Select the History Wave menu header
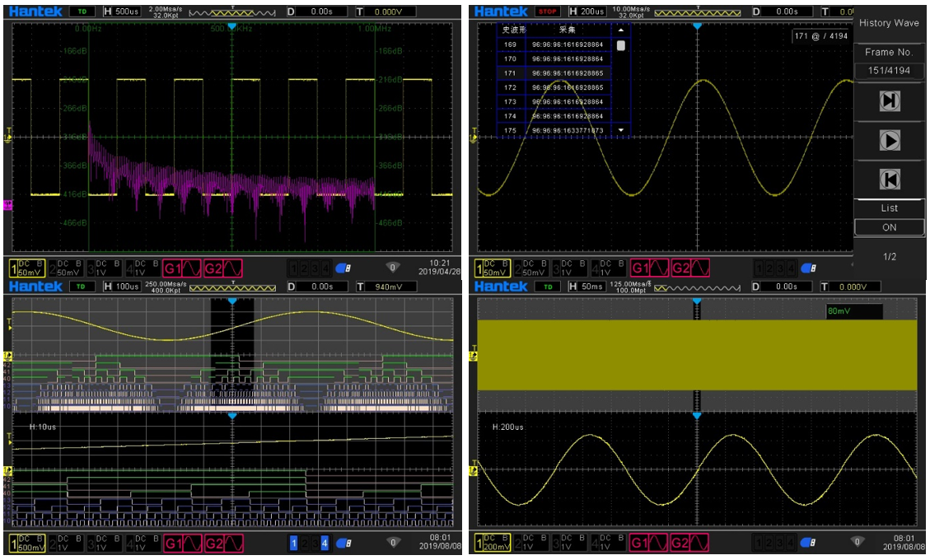The image size is (930, 560). point(890,23)
